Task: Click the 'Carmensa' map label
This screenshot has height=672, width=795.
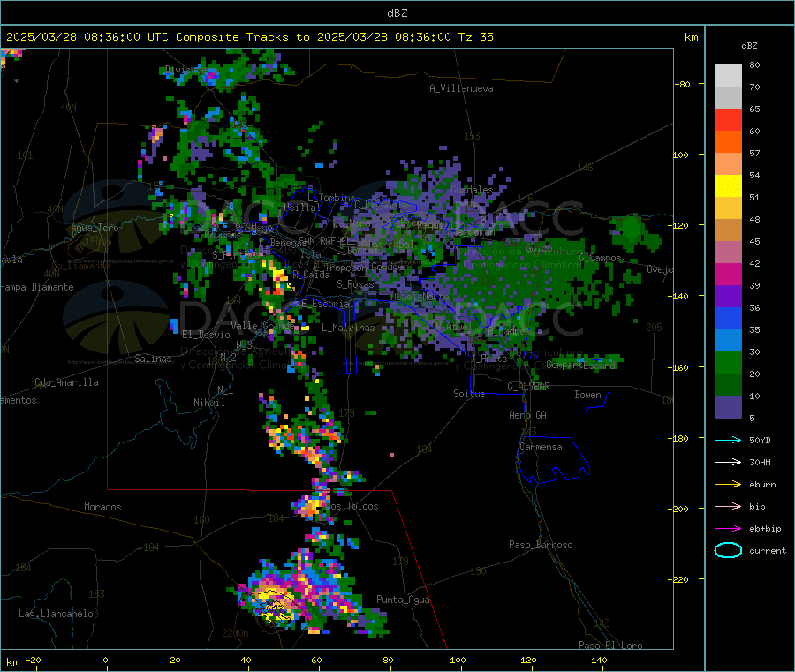Action: pos(541,447)
